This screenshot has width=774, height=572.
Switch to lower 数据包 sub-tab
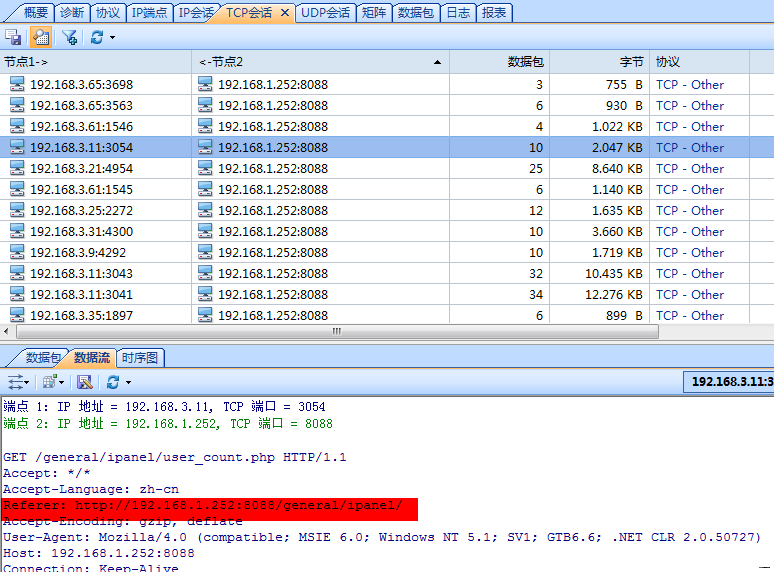click(42, 357)
